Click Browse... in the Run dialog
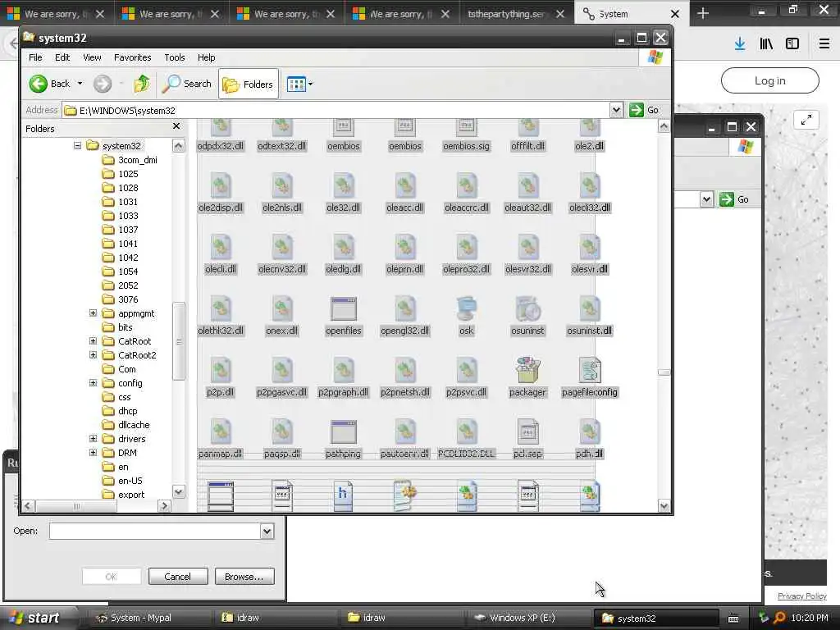Image resolution: width=840 pixels, height=630 pixels. [244, 577]
